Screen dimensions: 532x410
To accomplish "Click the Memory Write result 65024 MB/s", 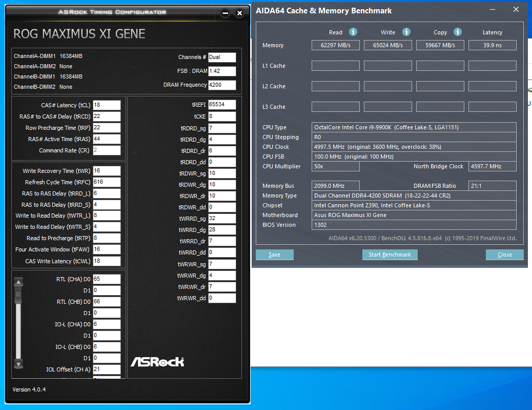I will [x=388, y=45].
